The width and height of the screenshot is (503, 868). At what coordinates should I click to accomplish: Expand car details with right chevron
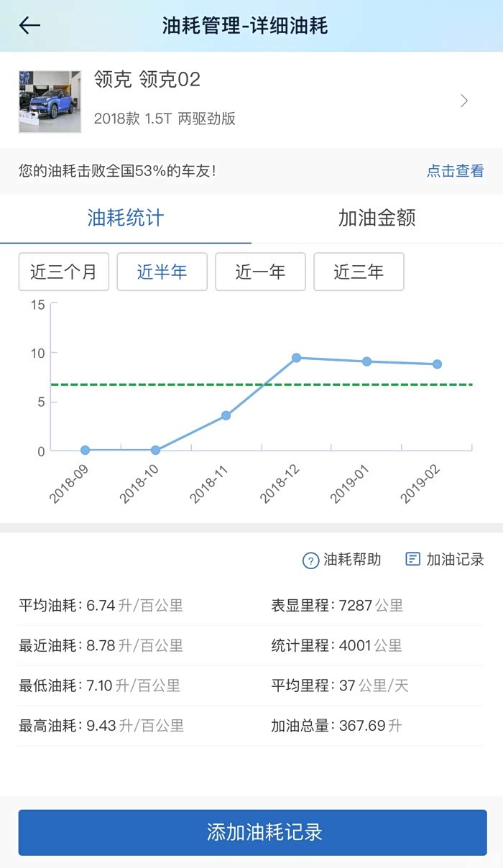click(464, 101)
